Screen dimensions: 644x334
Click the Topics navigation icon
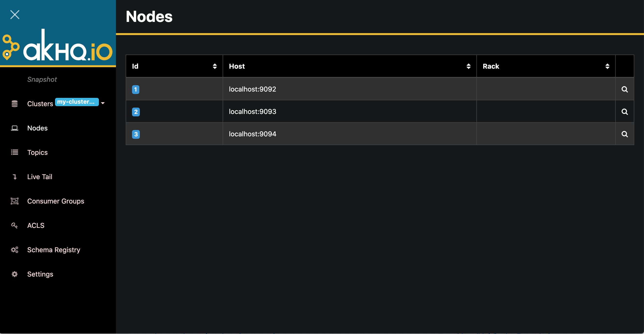point(15,152)
